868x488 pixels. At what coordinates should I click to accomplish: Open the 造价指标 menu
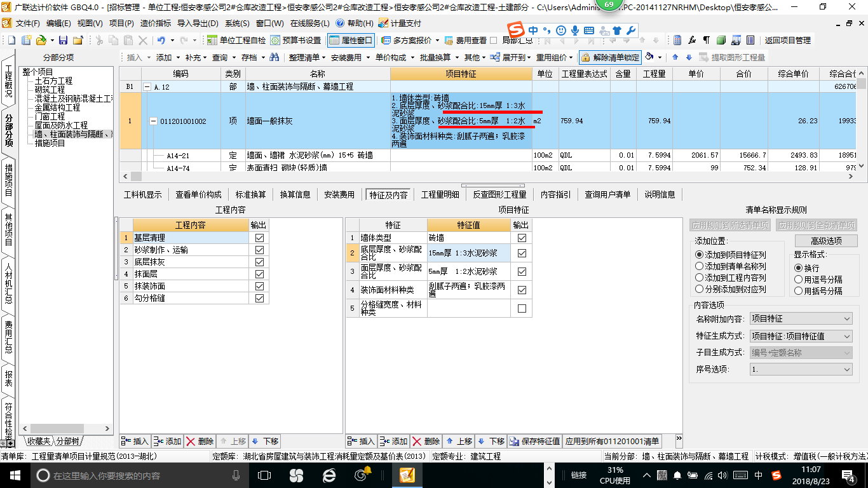coord(155,23)
